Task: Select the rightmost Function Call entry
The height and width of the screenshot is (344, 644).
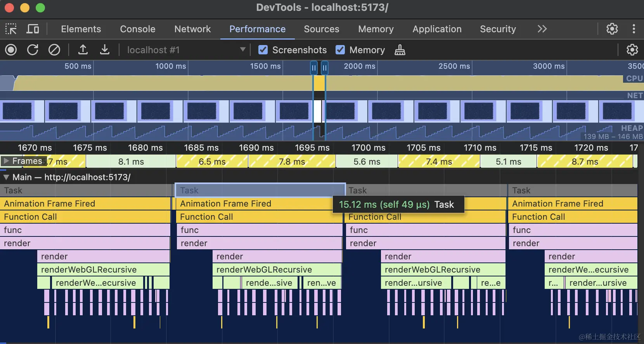Action: tap(573, 217)
